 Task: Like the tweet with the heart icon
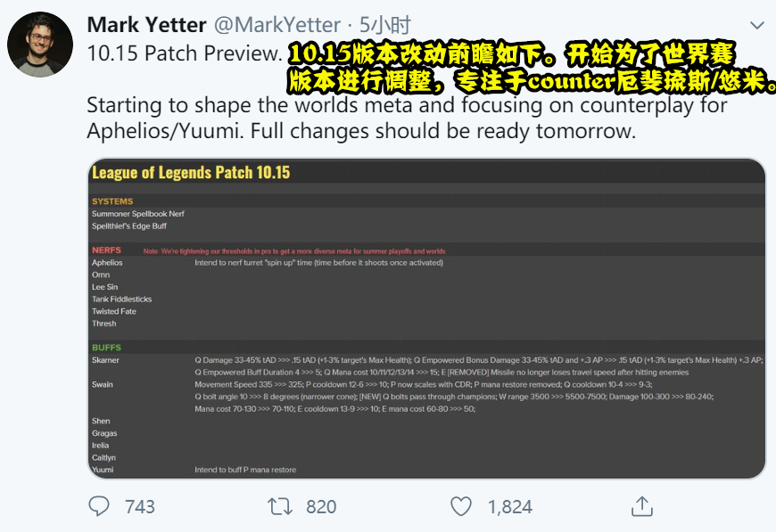[x=461, y=506]
